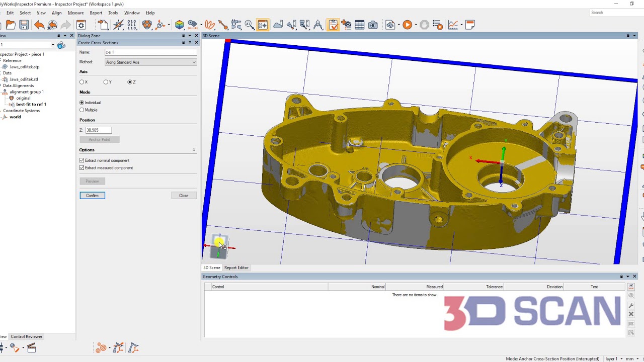Open the report table icon in the toolbar
Image resolution: width=644 pixels, height=362 pixels.
360,24
